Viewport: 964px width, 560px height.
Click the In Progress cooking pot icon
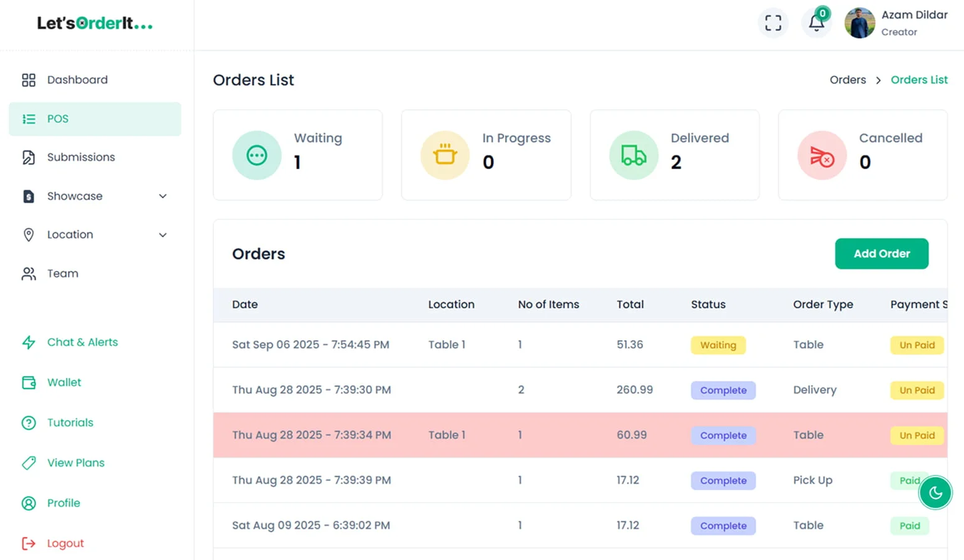click(x=445, y=155)
